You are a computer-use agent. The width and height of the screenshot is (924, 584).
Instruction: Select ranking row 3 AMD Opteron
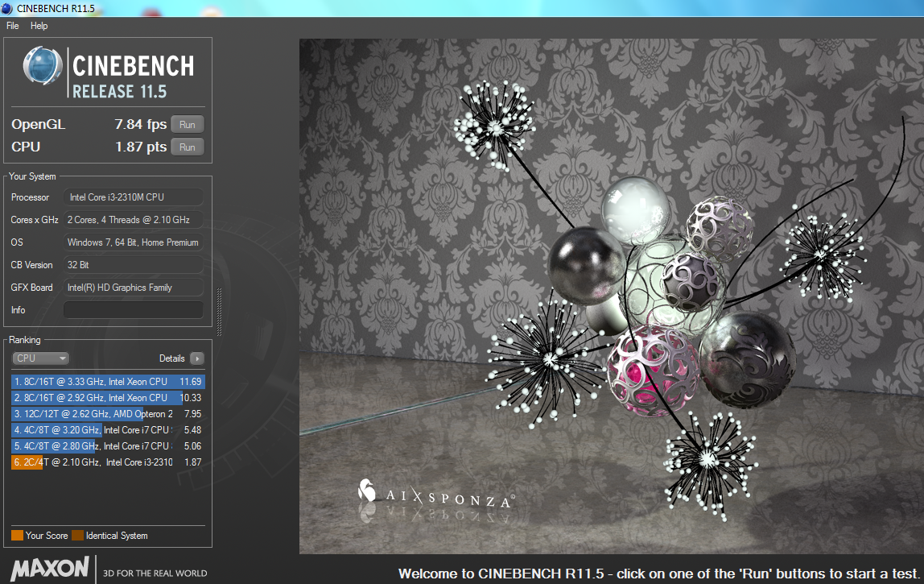tap(108, 413)
